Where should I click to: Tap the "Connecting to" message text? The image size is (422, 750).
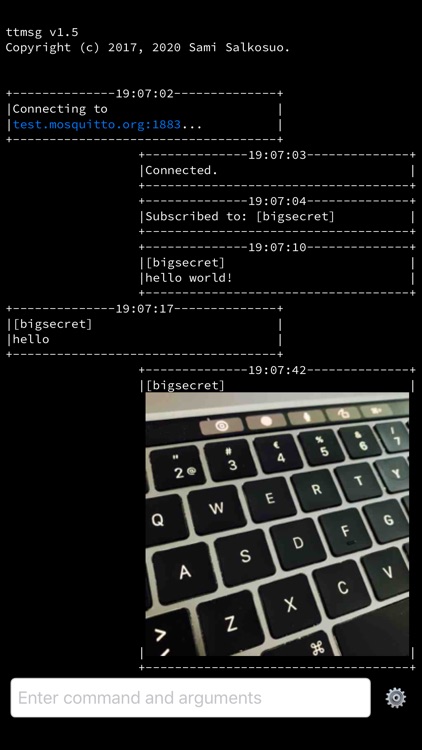click(60, 109)
